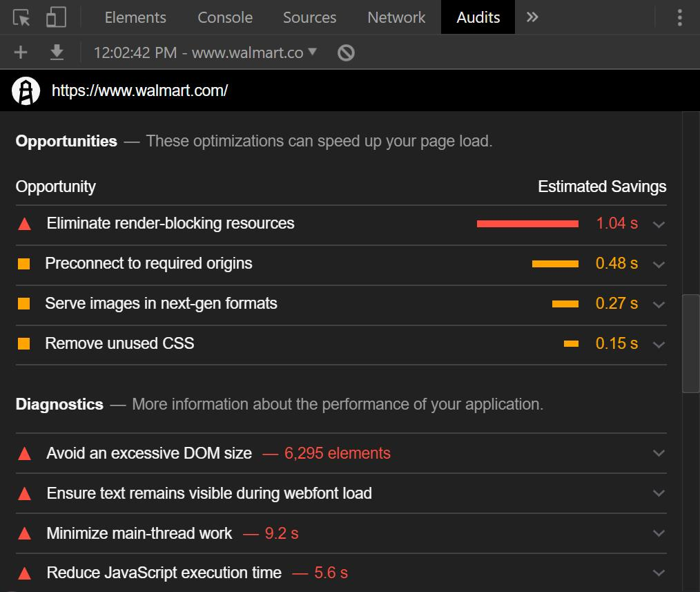Click the Preconnect to required origins title
This screenshot has width=700, height=592.
(148, 264)
